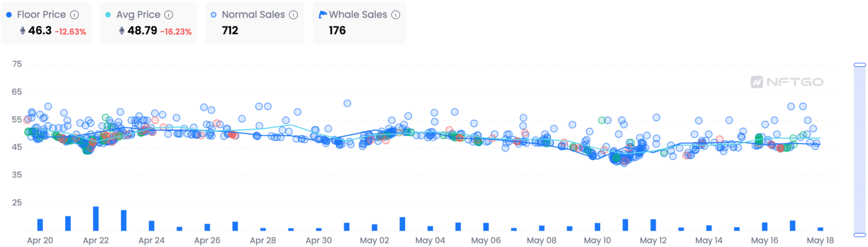Click the tallest volume bar at Apr 22
This screenshot has width=868, height=247.
(x=96, y=219)
